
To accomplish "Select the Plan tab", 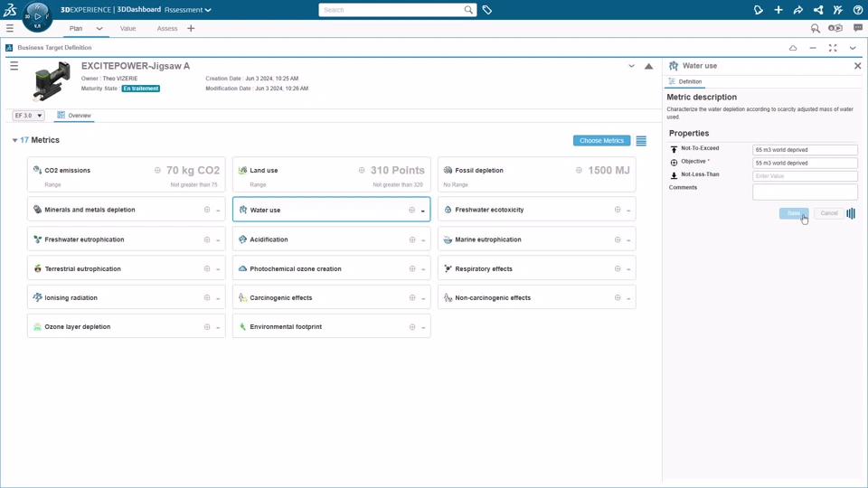I will tap(76, 28).
